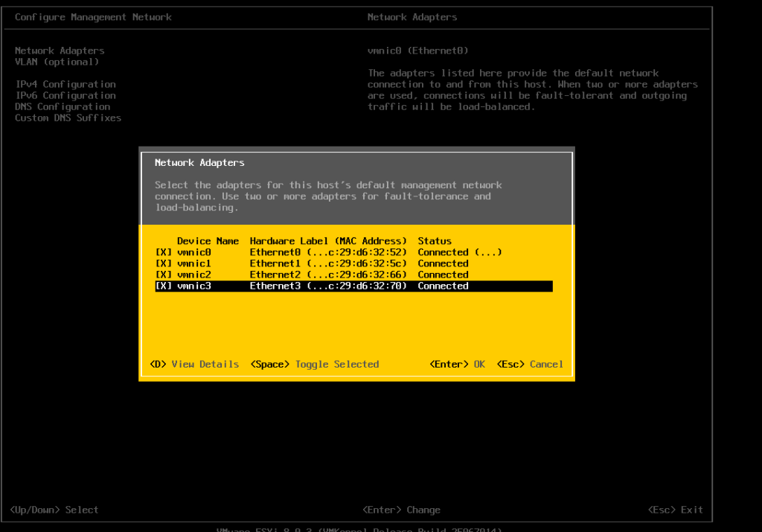762x532 pixels.
Task: Select Custom DNS Suffixes entry
Action: tap(68, 118)
